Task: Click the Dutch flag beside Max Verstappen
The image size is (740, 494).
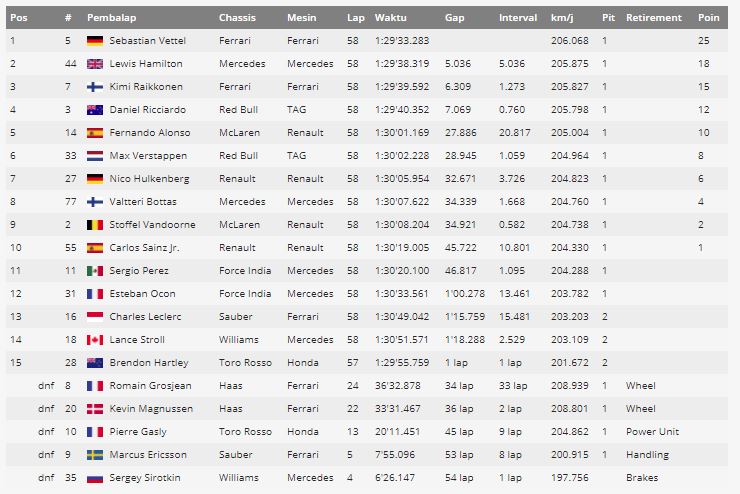Action: point(95,156)
